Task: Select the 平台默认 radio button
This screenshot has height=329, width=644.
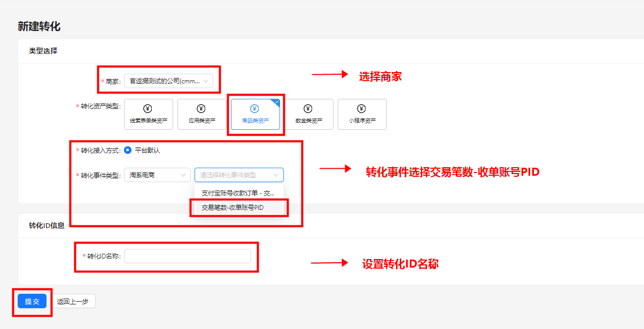Action: pos(128,150)
